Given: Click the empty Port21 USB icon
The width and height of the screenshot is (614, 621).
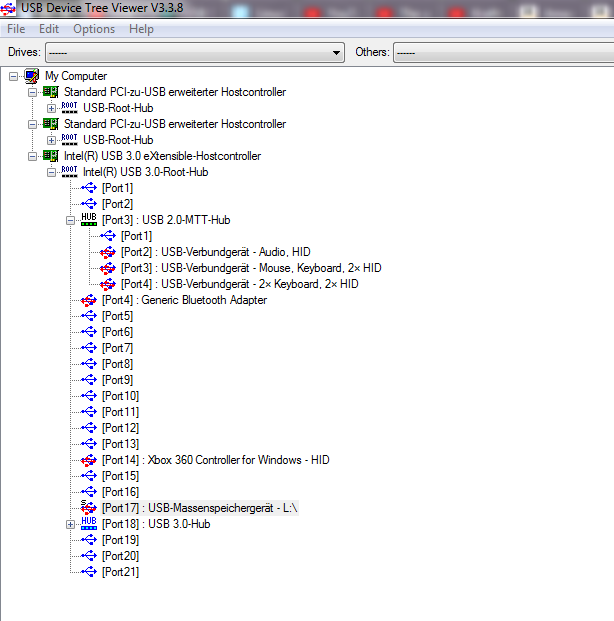Looking at the screenshot, I should point(89,571).
